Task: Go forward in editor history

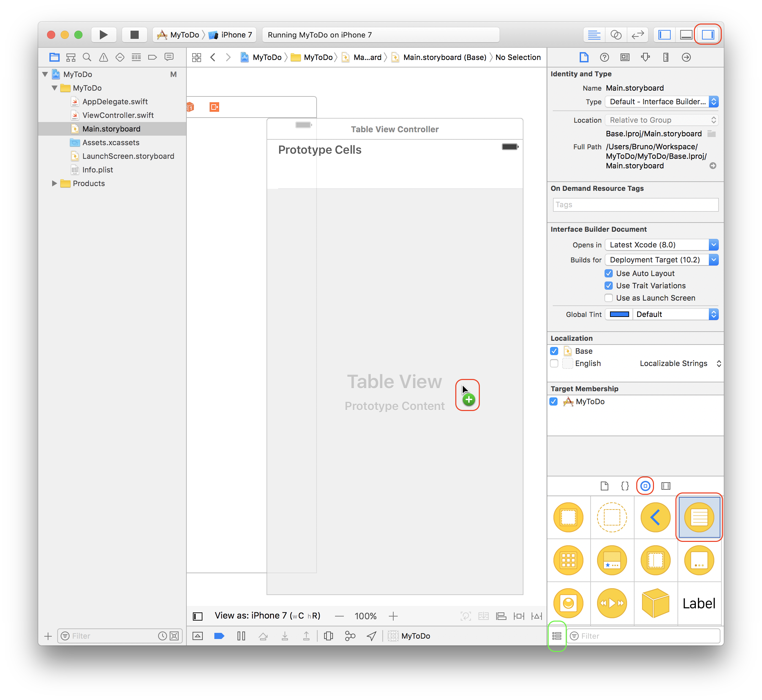Action: 228,57
